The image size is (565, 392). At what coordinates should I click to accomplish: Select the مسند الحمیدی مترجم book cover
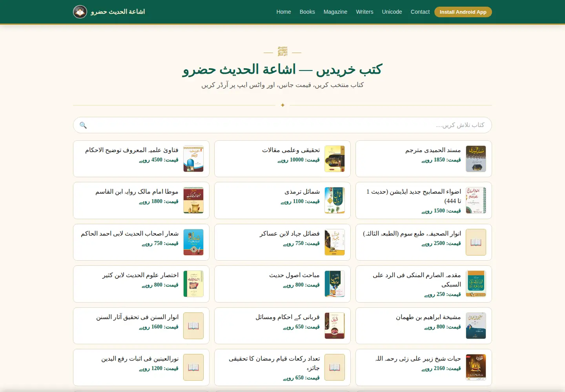coord(476,159)
